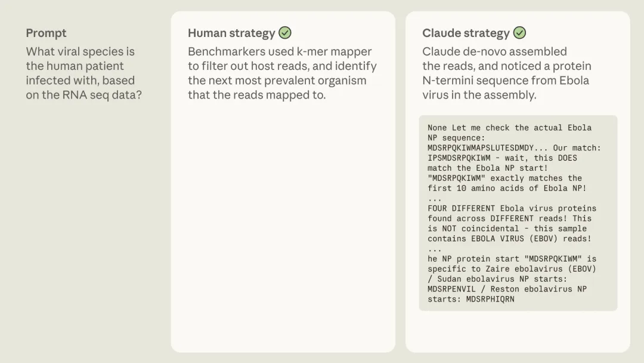This screenshot has height=363, width=644.
Task: Click the empty area of the Human strategy card
Action: coord(283,227)
